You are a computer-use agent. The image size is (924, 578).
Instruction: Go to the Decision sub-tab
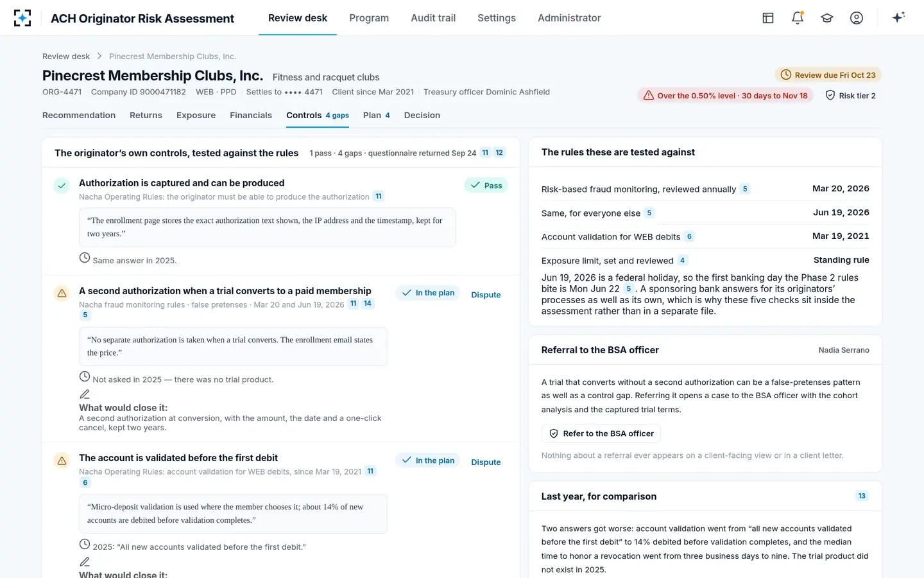click(x=422, y=116)
